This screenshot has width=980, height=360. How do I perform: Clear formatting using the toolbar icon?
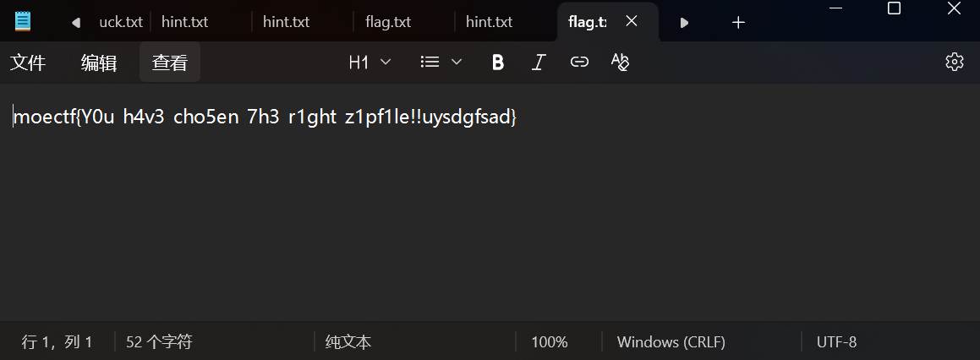tap(620, 62)
